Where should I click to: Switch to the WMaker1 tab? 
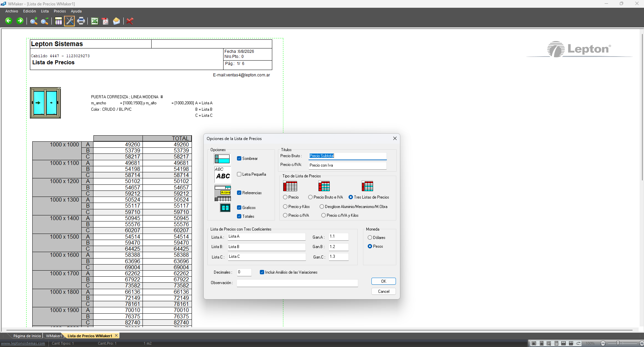point(54,336)
